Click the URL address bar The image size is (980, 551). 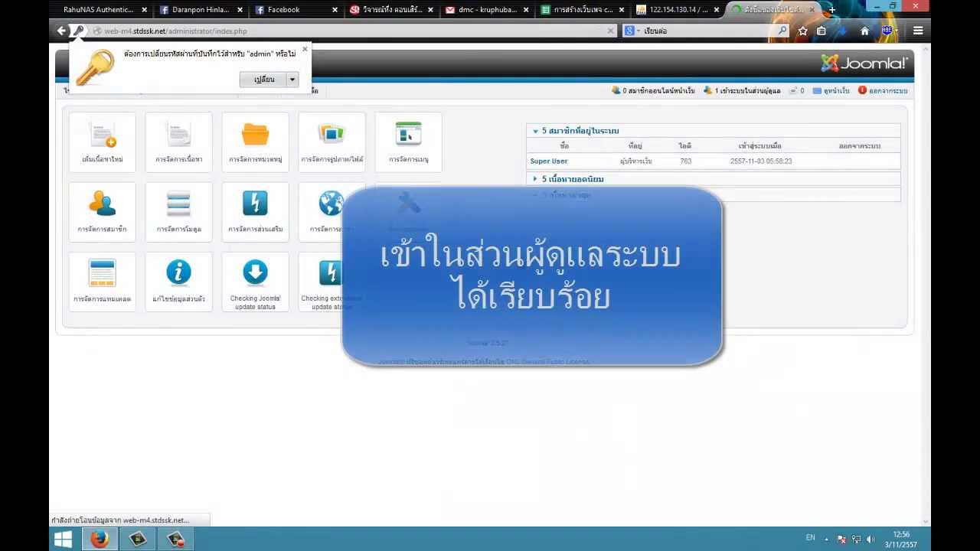tap(352, 31)
